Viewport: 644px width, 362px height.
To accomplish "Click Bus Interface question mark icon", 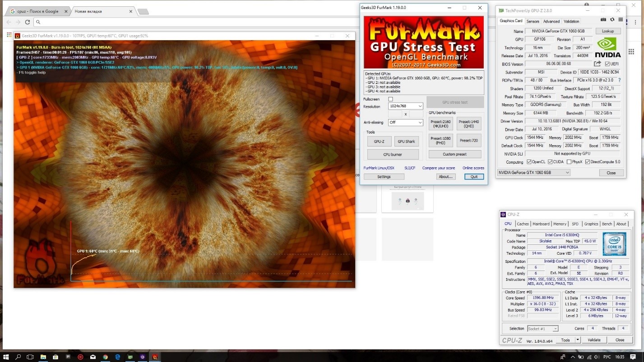I will pos(619,80).
